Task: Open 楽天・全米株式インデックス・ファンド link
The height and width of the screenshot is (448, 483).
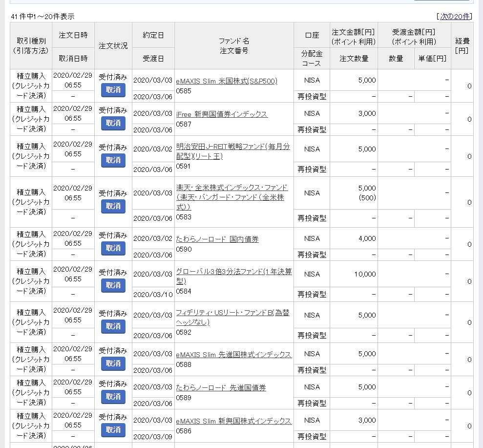Action: pos(232,197)
